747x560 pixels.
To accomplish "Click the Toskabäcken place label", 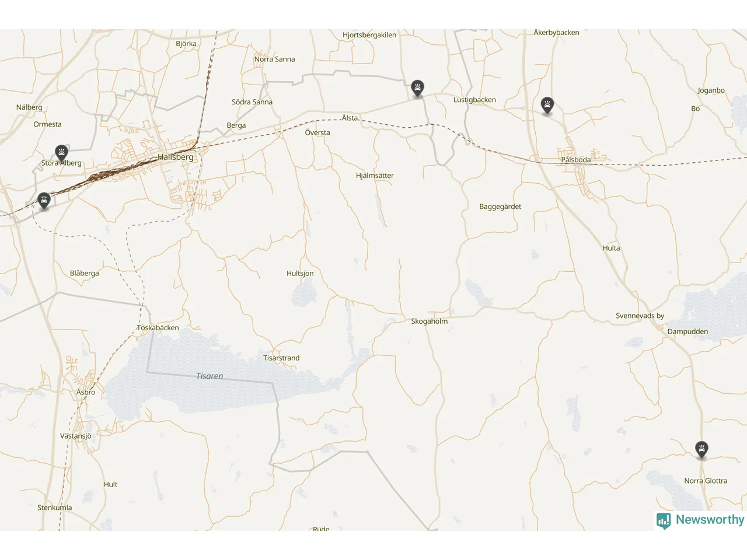I will pyautogui.click(x=158, y=328).
